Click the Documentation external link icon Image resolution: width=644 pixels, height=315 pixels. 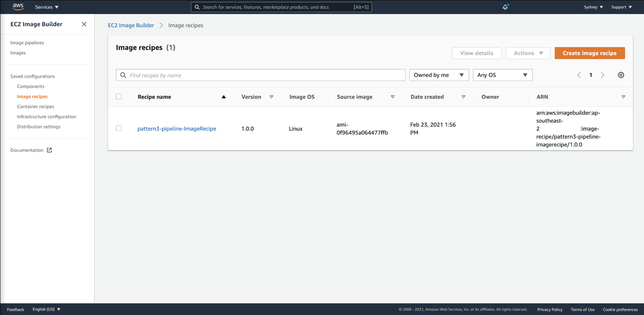(x=49, y=150)
